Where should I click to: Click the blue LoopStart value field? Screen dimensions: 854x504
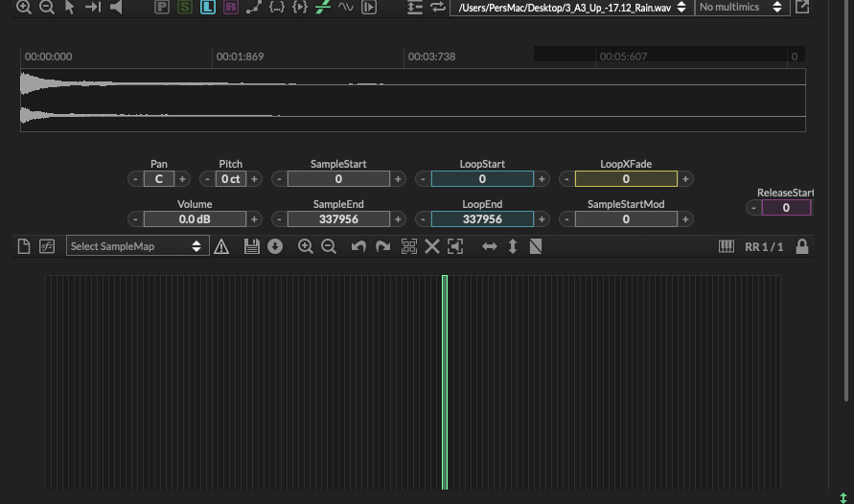point(482,179)
